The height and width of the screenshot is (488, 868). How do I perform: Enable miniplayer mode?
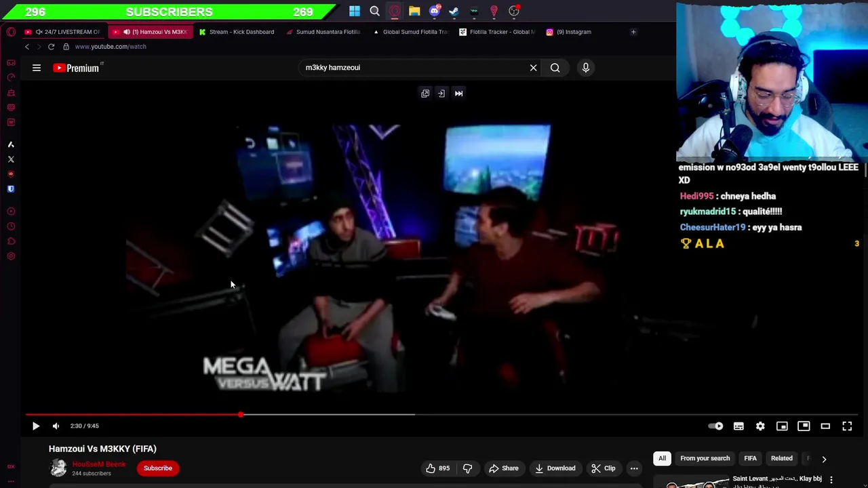pyautogui.click(x=782, y=426)
